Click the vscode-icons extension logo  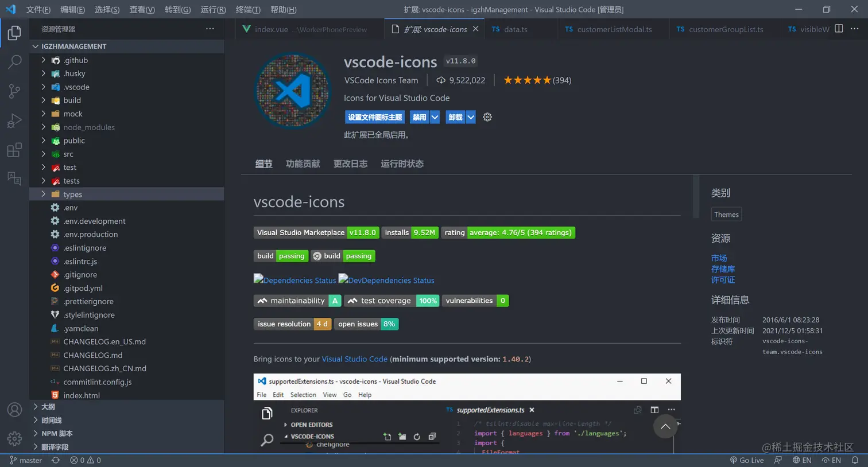pyautogui.click(x=293, y=91)
